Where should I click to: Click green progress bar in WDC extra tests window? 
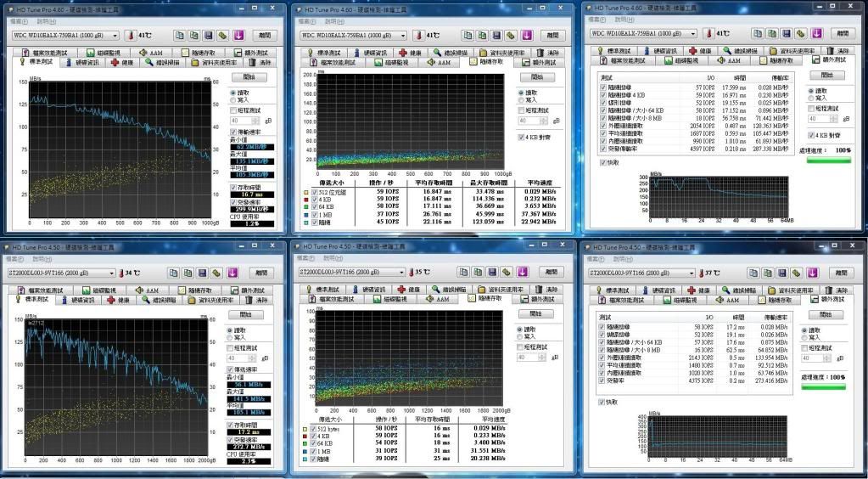[829, 161]
